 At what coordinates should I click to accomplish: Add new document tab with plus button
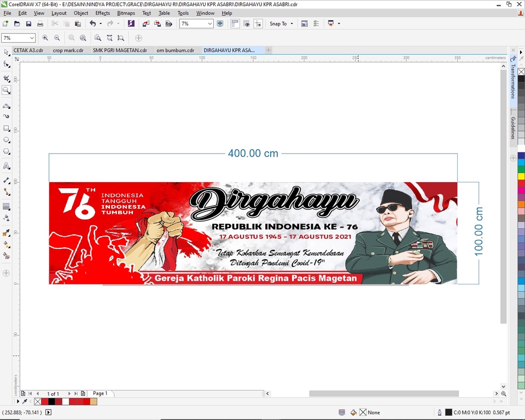[x=268, y=50]
